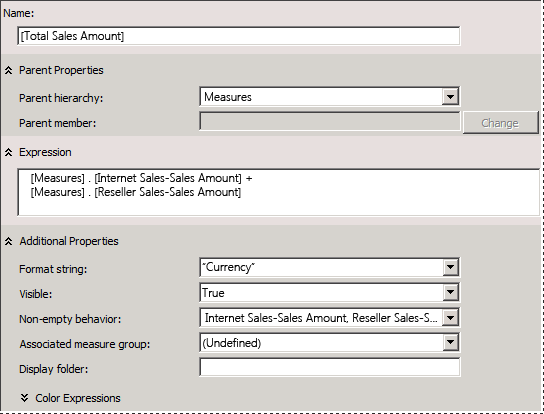Open the Non-empty behavior dropdown
544x414 pixels.
click(450, 318)
